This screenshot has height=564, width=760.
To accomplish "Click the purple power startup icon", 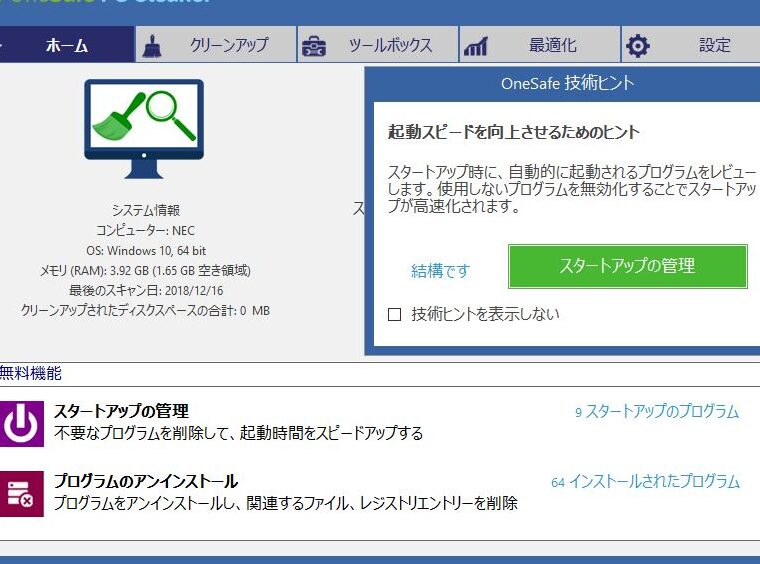I will (x=22, y=422).
